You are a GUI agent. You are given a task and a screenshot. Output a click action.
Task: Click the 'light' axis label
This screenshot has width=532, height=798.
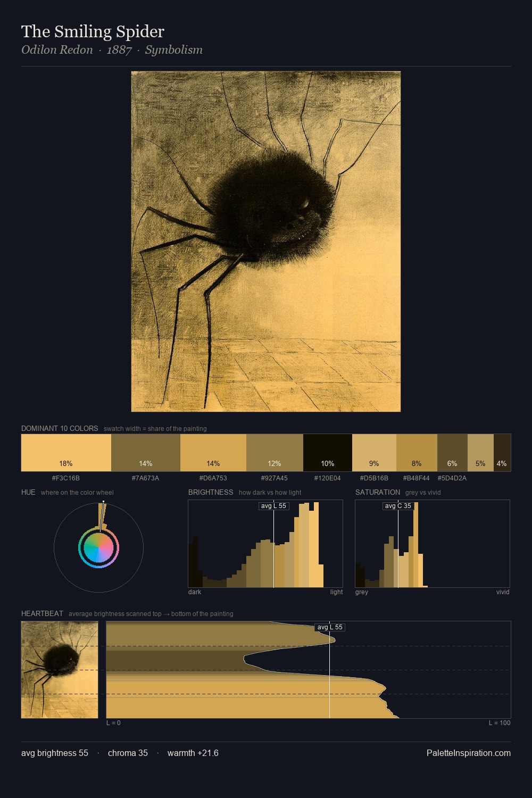(337, 592)
